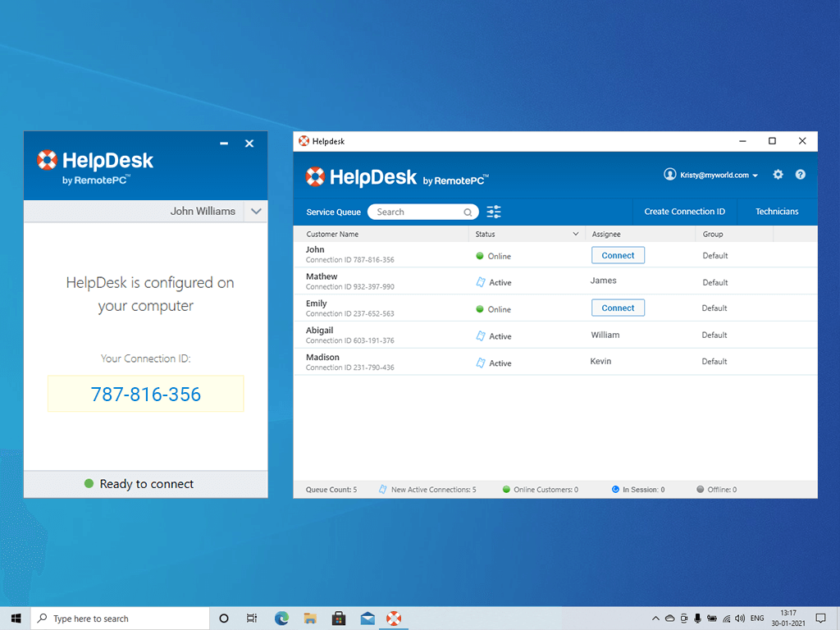Click the Search field in Service Queue
This screenshot has height=630, width=840.
point(423,212)
